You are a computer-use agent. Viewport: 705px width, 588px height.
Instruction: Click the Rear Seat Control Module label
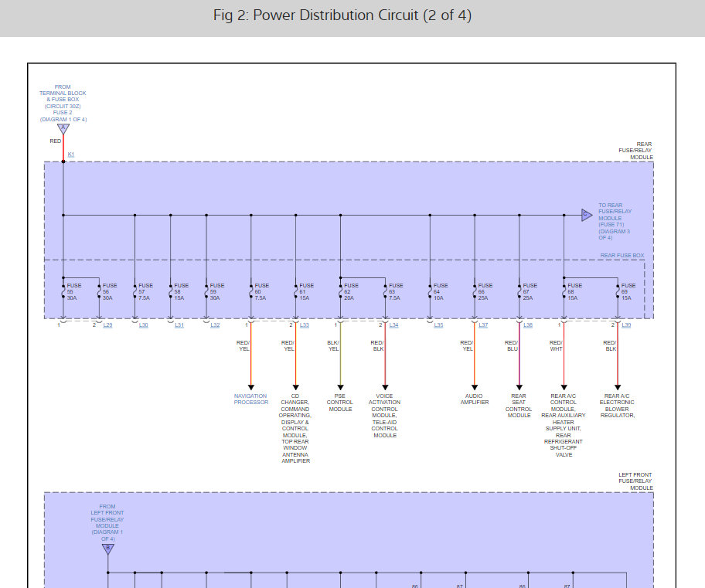(519, 406)
